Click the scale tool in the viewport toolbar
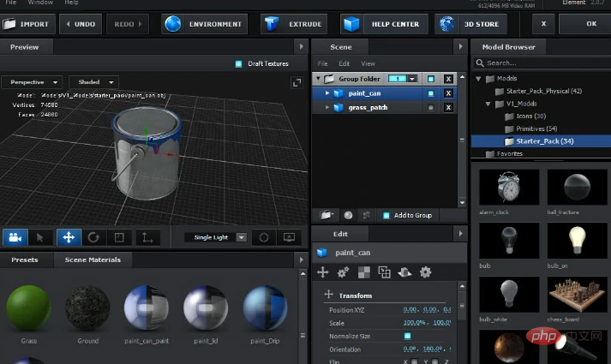 [120, 237]
